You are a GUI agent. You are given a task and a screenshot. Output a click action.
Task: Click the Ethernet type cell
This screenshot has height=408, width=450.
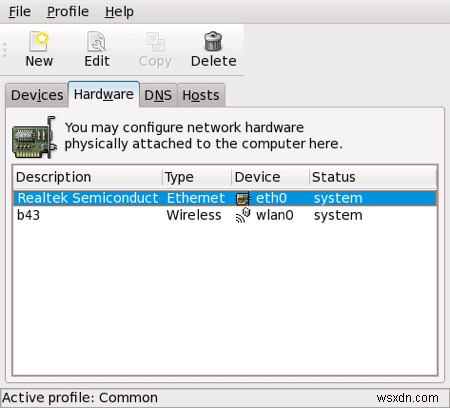[196, 198]
